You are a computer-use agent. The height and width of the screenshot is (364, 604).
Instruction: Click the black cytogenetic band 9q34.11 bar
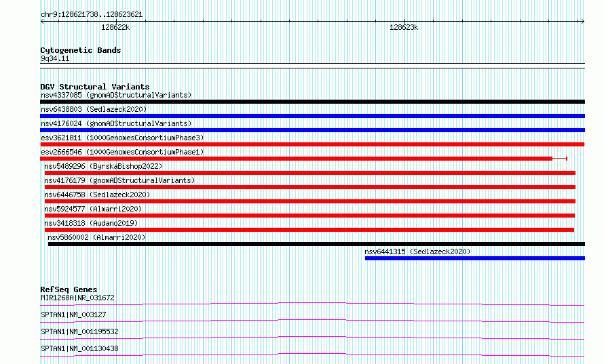[x=312, y=66]
